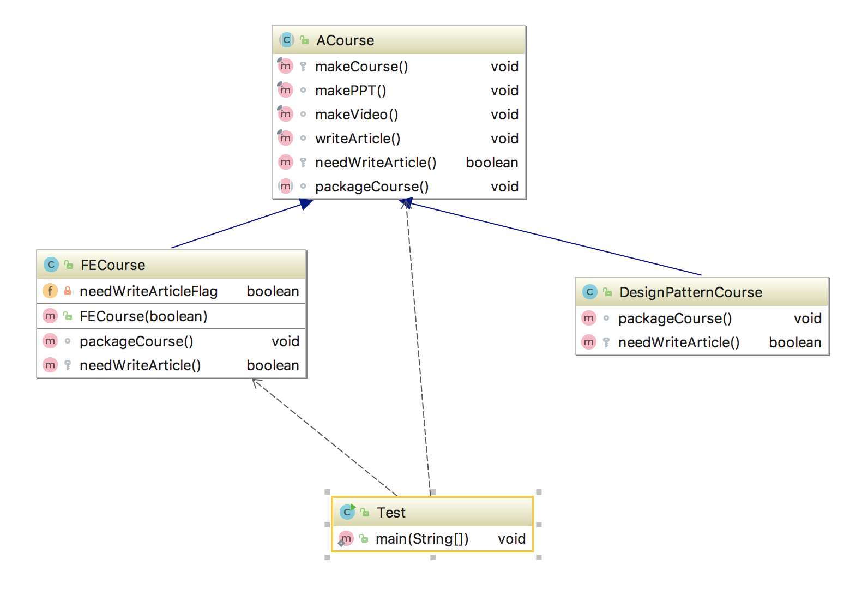The width and height of the screenshot is (868, 589).
Task: Click the method icon beside DesignPatternCourse needWriteArticle()
Action: 589,342
